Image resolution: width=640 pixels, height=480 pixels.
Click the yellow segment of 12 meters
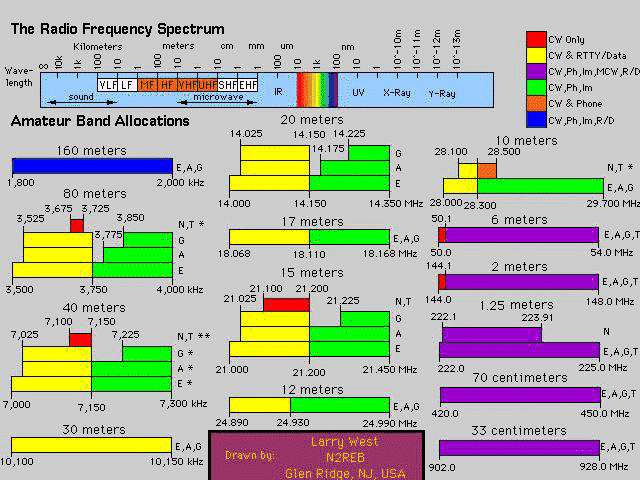pos(260,405)
